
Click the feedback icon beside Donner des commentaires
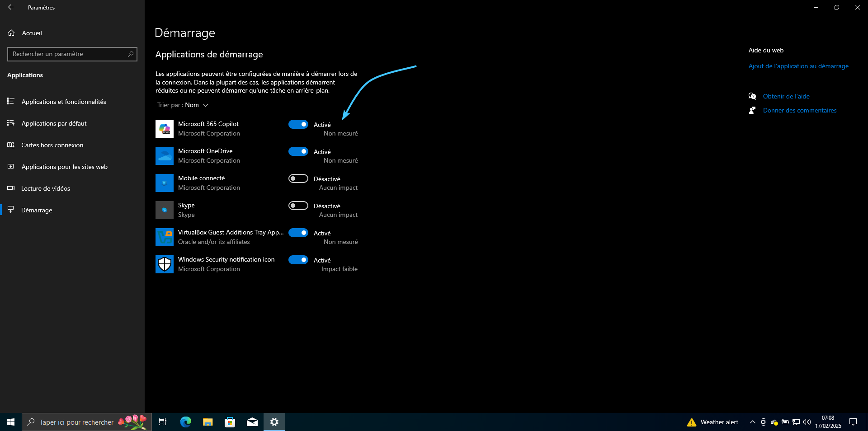pos(752,110)
